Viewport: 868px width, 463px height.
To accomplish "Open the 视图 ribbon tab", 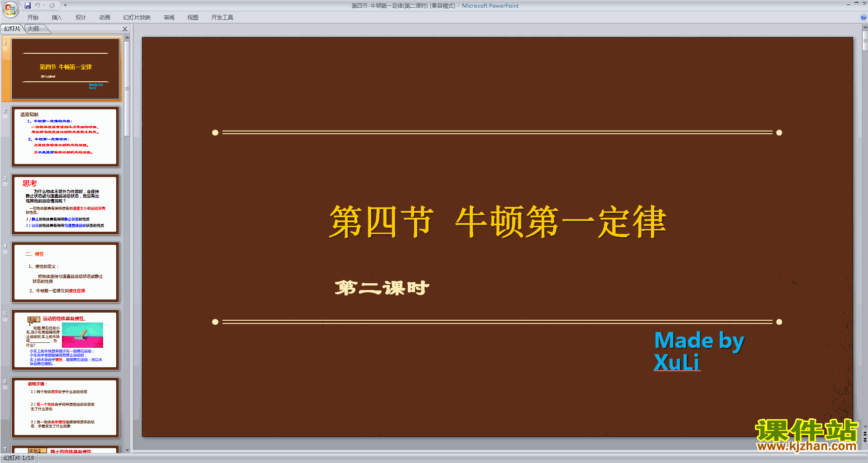I will (x=193, y=18).
